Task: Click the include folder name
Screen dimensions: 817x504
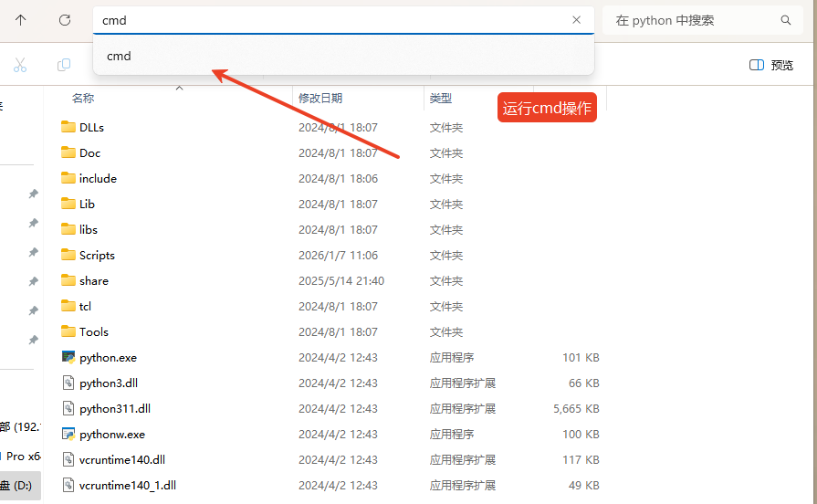Action: (x=98, y=178)
